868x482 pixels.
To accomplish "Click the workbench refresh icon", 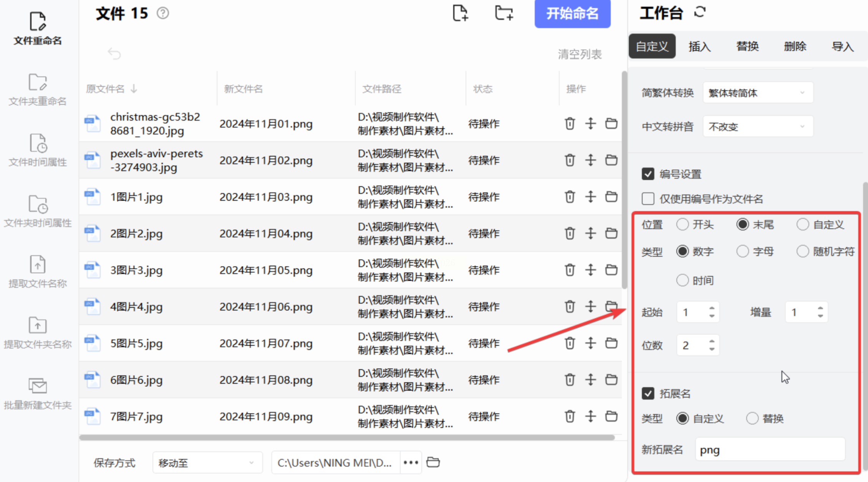I will [x=700, y=12].
